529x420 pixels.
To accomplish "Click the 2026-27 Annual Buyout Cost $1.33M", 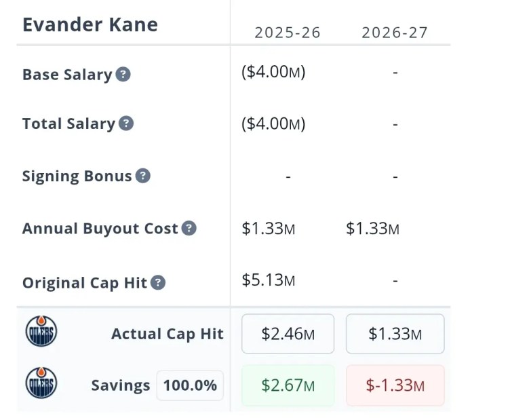I will (372, 229).
